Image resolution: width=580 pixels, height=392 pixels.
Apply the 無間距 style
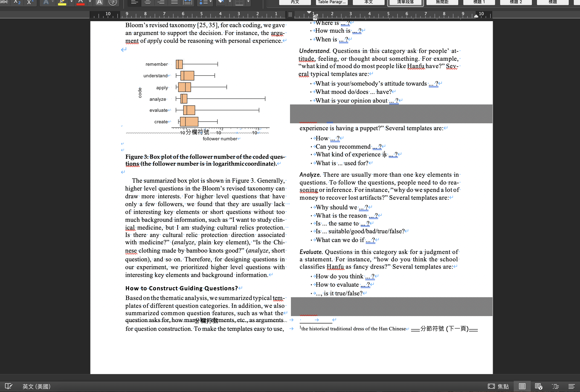point(442,2)
